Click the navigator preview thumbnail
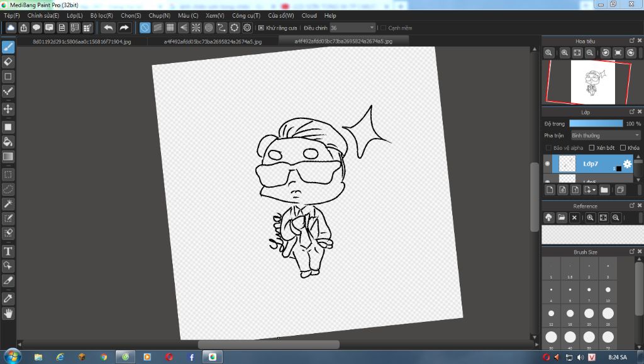Image resolution: width=644 pixels, height=364 pixels. click(x=592, y=82)
